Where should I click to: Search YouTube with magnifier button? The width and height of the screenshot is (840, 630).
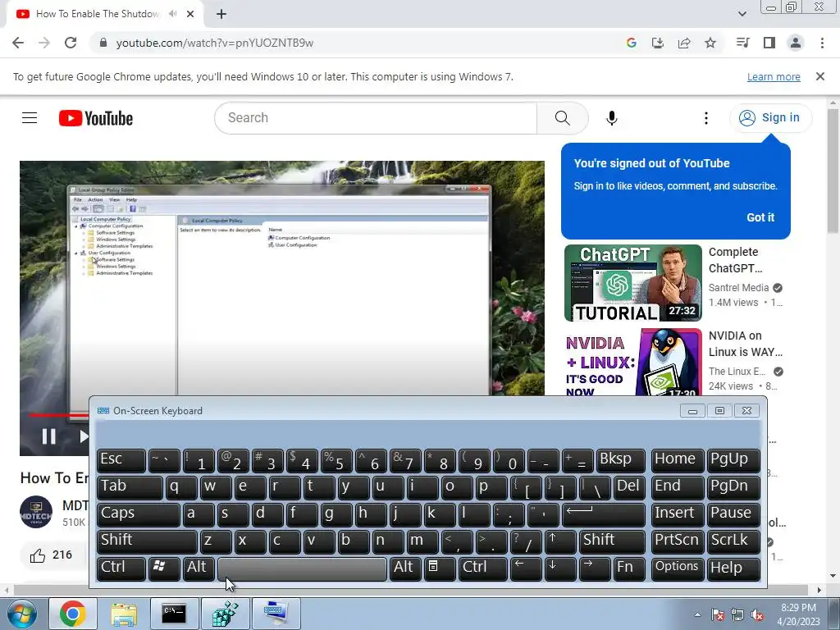tap(562, 118)
